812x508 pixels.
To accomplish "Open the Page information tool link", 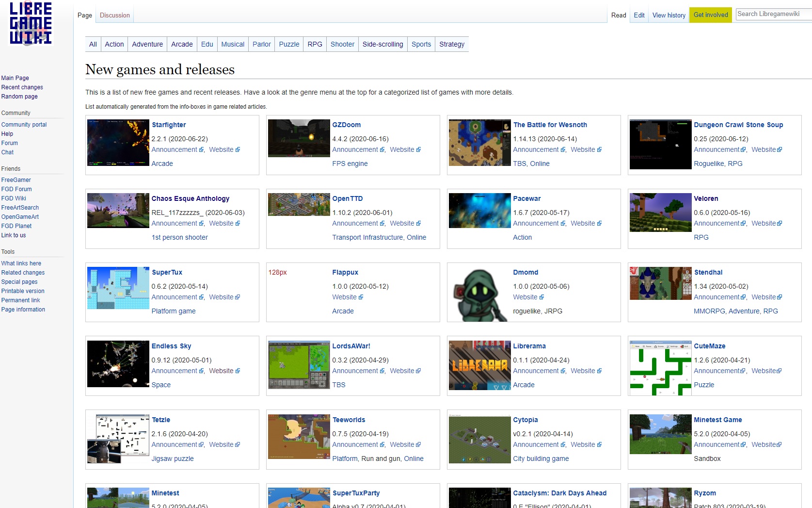I will click(23, 310).
